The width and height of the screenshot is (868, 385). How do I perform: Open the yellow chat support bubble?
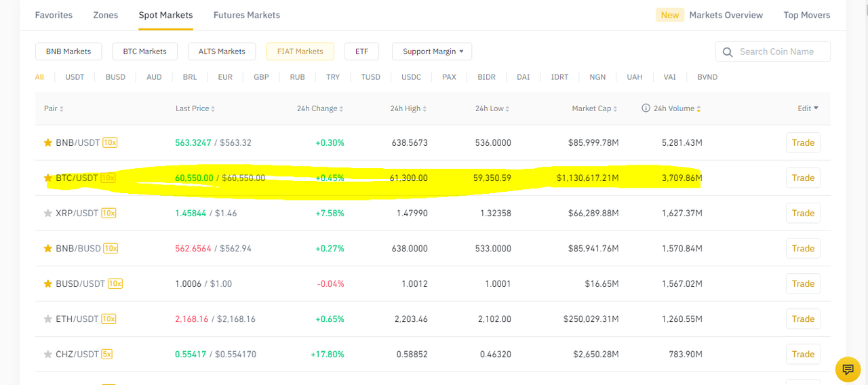[x=848, y=369]
